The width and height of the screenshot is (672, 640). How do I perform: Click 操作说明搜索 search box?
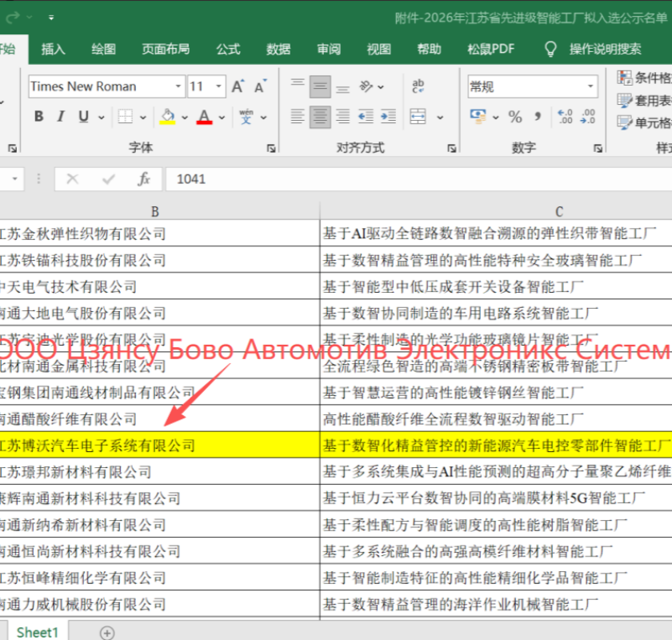coord(605,50)
